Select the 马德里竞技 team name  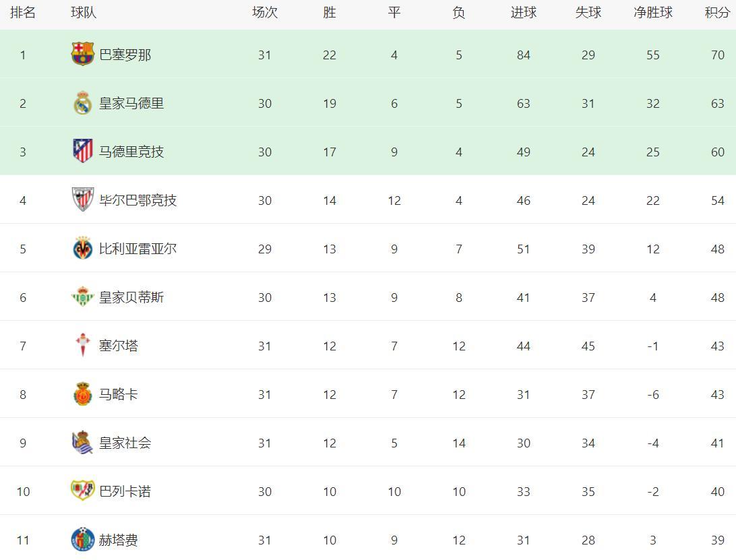pos(131,152)
